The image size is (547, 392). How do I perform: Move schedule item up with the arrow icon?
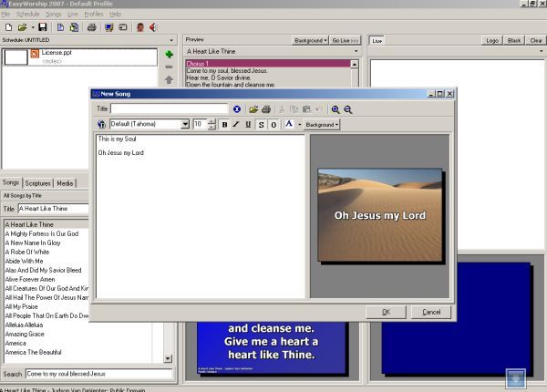point(170,80)
